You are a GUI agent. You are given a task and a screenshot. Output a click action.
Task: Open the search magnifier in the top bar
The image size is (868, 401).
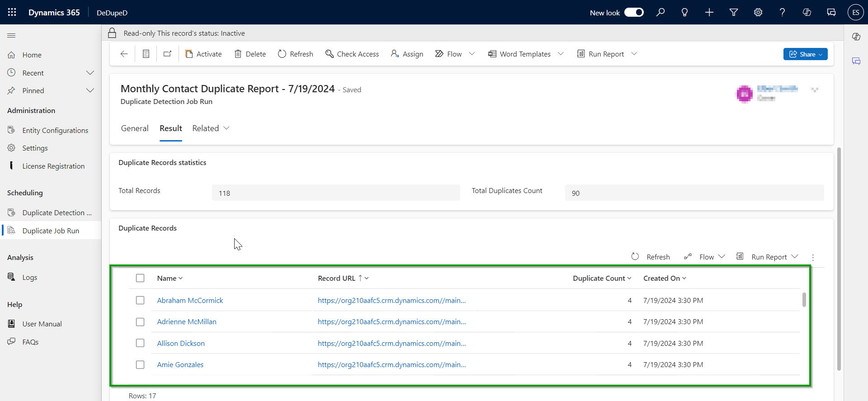pos(660,12)
